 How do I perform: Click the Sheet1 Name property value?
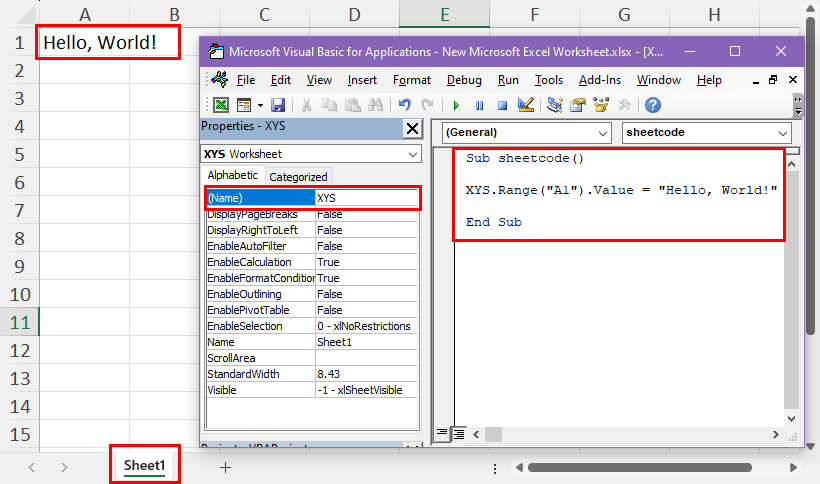coord(367,342)
